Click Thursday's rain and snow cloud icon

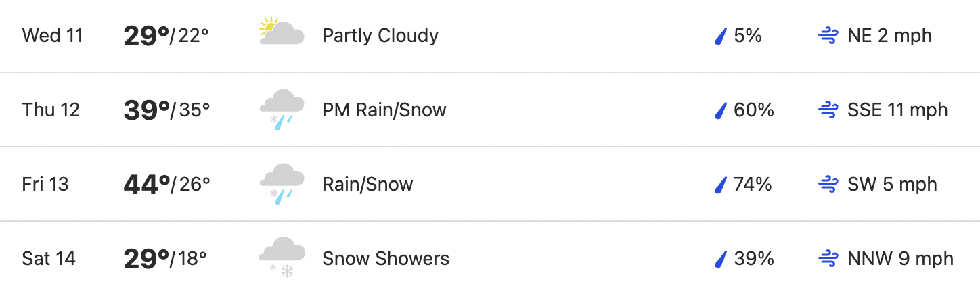282,110
